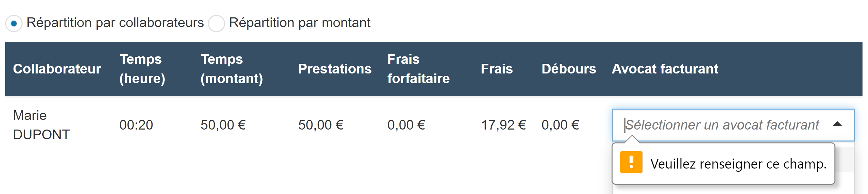Viewport: 868px width, 194px height.
Task: Select Répartition par collaborateurs radio button
Action: 14,24
